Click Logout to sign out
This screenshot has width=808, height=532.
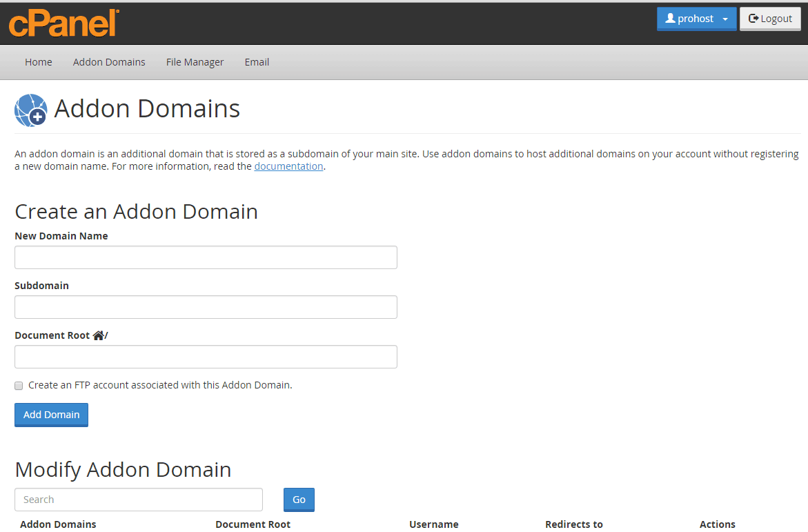coord(770,18)
